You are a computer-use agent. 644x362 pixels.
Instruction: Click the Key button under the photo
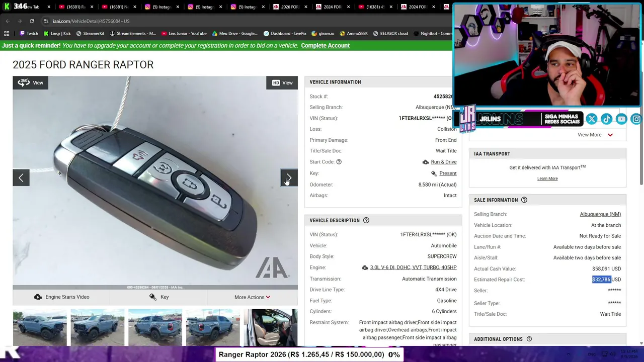pos(159,297)
